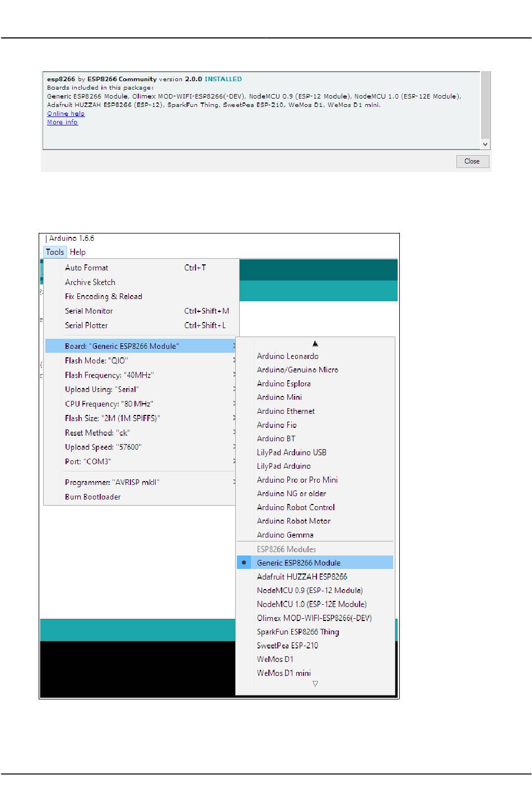Select Arduino Leonardo board

pos(315,356)
